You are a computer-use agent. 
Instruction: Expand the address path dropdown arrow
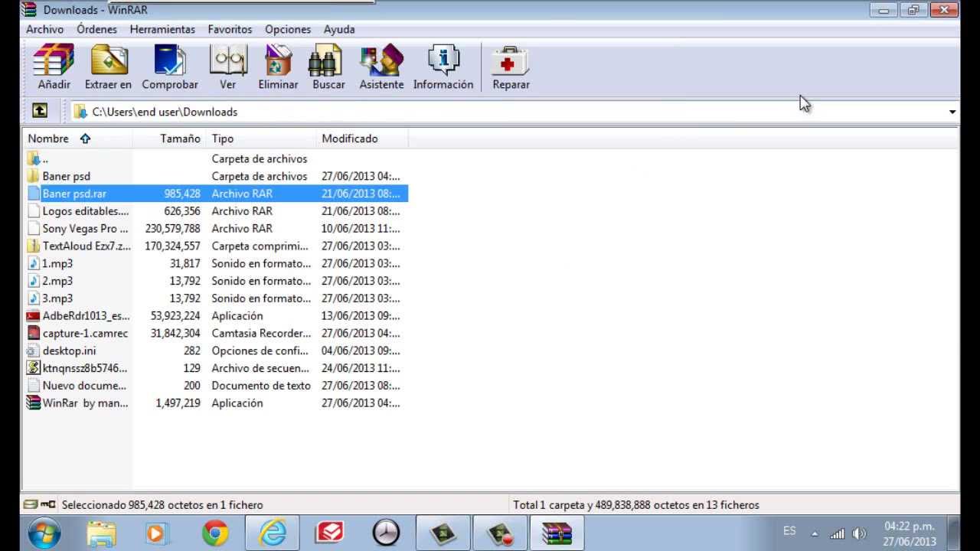pos(952,112)
